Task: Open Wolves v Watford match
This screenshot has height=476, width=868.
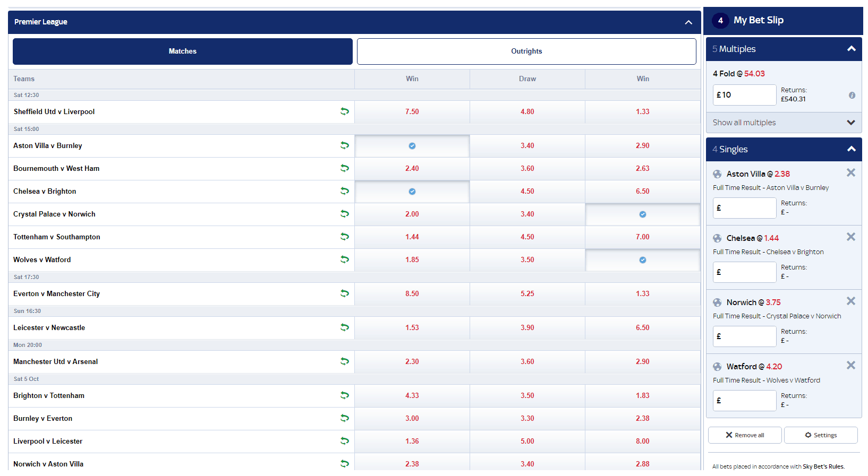Action: pos(42,260)
